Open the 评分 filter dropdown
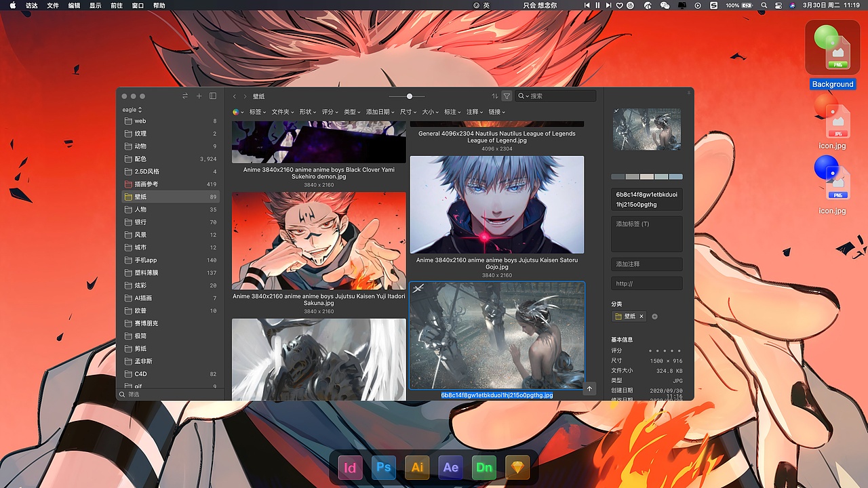 coord(330,112)
